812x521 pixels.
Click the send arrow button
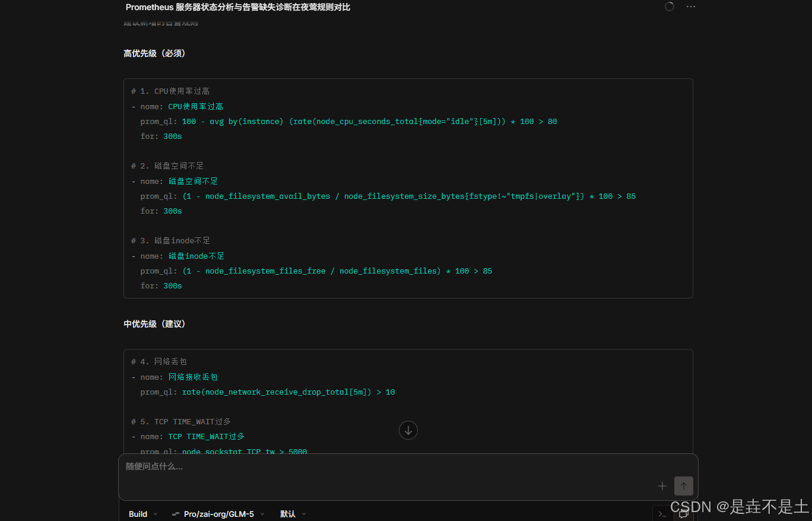(x=684, y=486)
